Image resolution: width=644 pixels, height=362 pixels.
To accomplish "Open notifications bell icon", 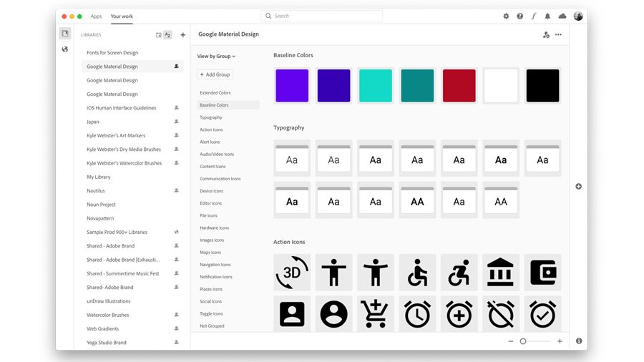I will click(x=547, y=16).
